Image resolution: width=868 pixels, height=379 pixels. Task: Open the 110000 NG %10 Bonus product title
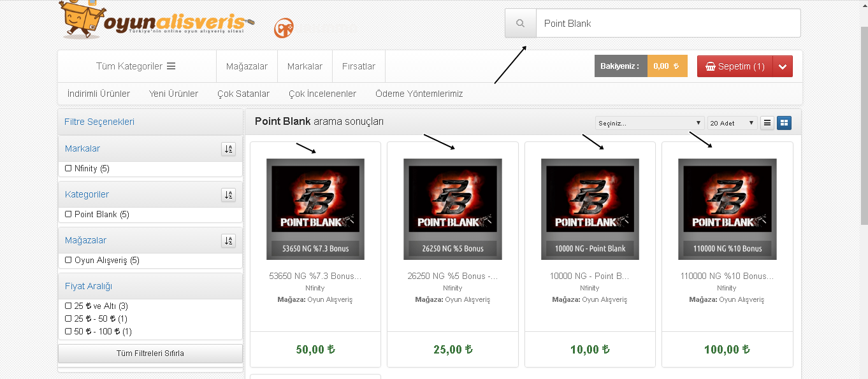pos(727,276)
